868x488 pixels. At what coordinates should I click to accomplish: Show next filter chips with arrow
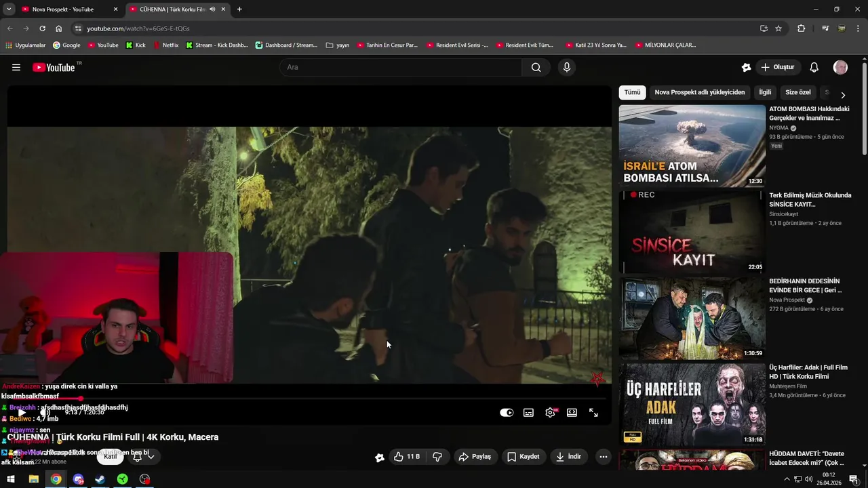click(x=843, y=95)
